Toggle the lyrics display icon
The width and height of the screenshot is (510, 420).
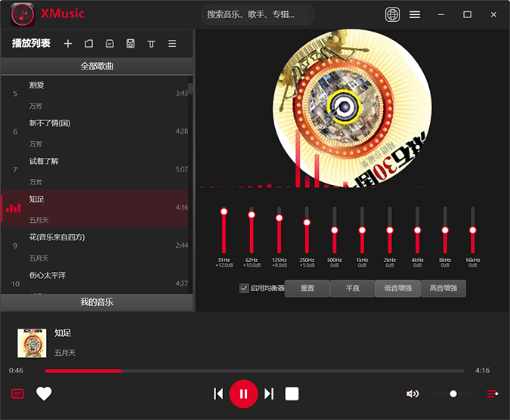[x=17, y=394]
